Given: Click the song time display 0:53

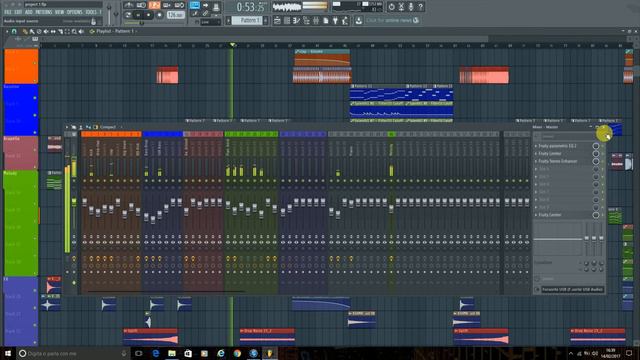Looking at the screenshot, I should tap(251, 7).
